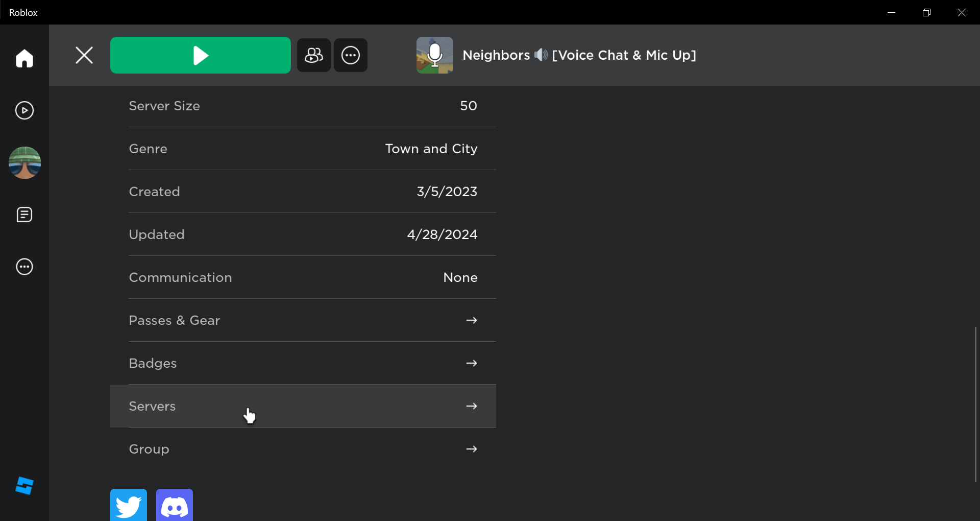This screenshot has height=521, width=980.
Task: Expand the Passes & Gear row
Action: 303,320
